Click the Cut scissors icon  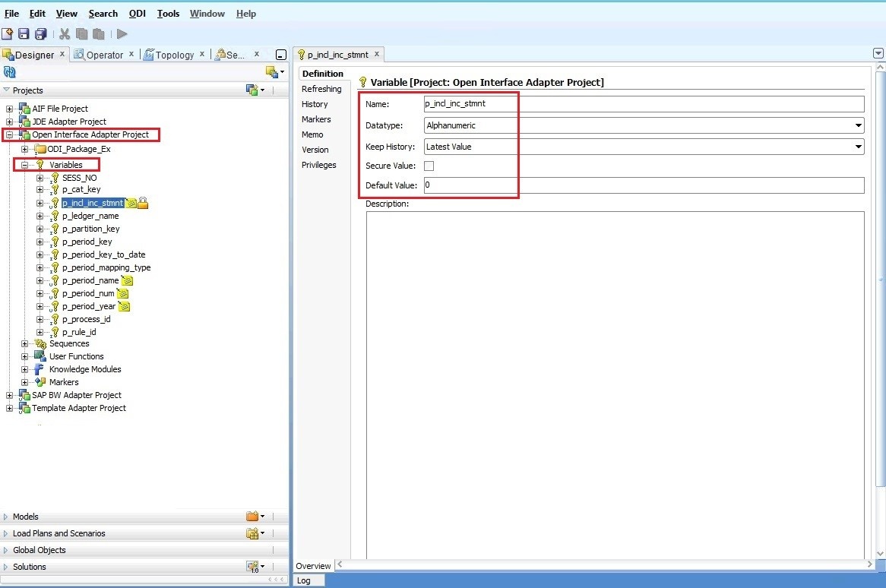click(x=64, y=33)
